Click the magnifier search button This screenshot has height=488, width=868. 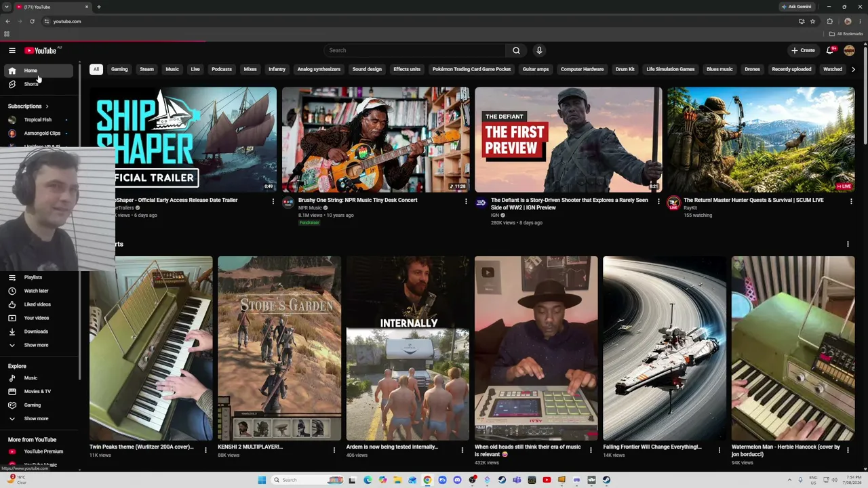(x=516, y=50)
